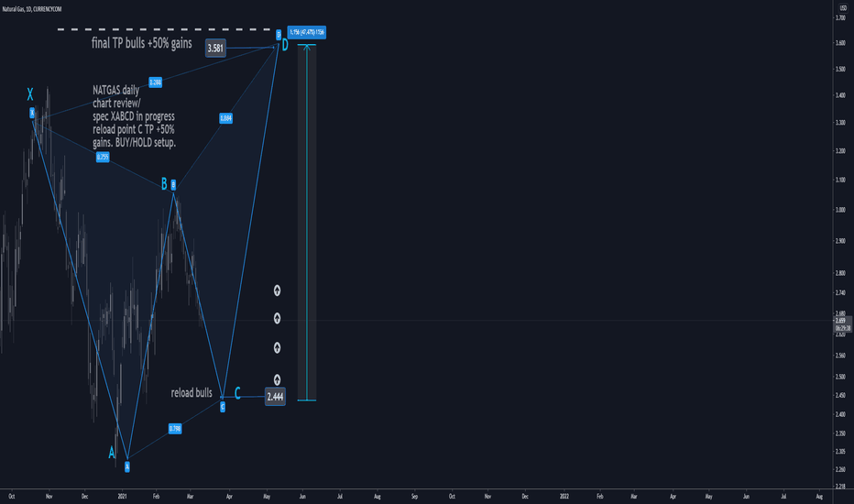
Task: Click the 0.798 ratio label on AC line
Action: pyautogui.click(x=175, y=429)
